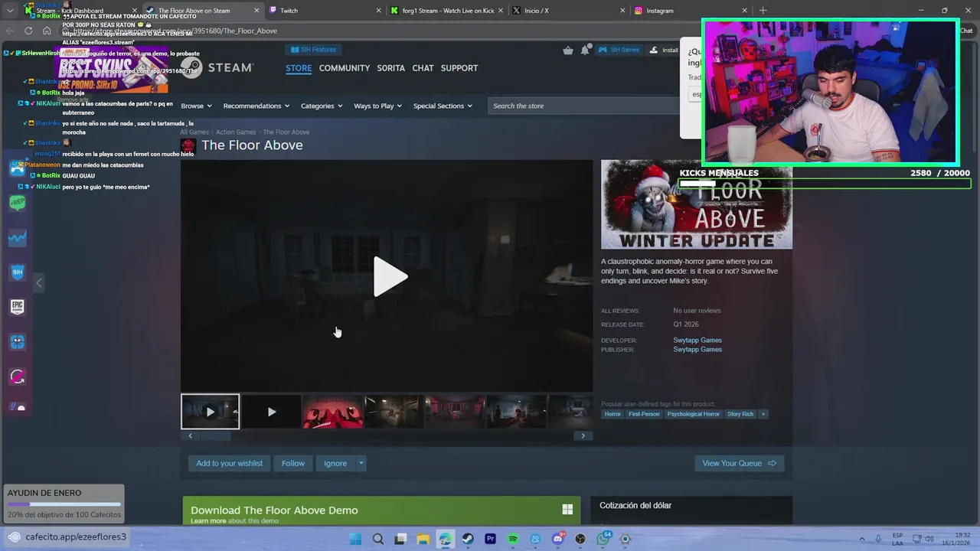980x551 pixels.
Task: Add another tag with plus button
Action: click(763, 414)
